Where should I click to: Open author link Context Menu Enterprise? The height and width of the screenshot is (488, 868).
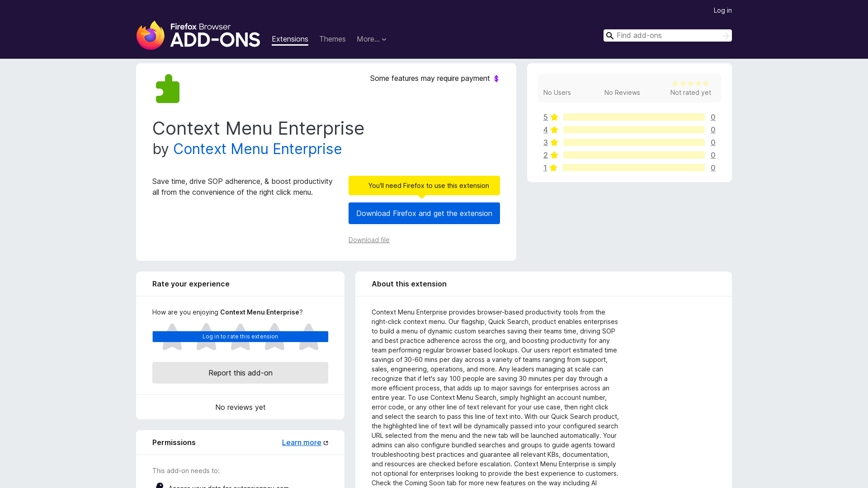[x=257, y=149]
